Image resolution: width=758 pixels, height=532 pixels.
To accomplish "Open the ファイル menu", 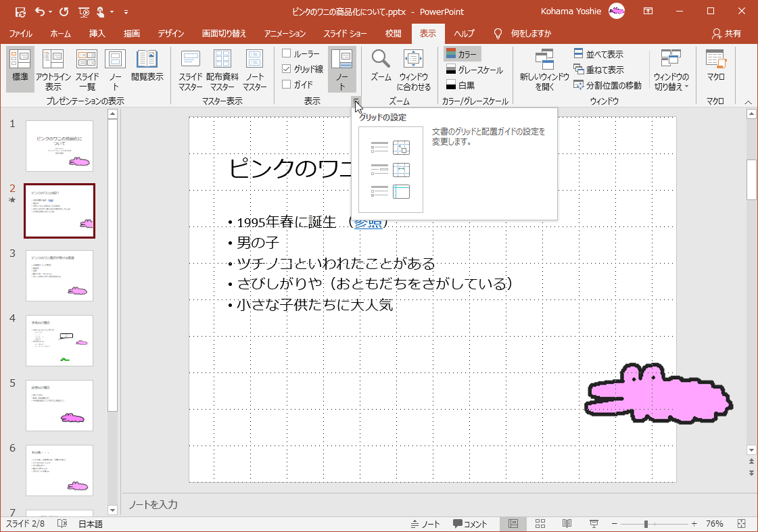I will (x=21, y=33).
